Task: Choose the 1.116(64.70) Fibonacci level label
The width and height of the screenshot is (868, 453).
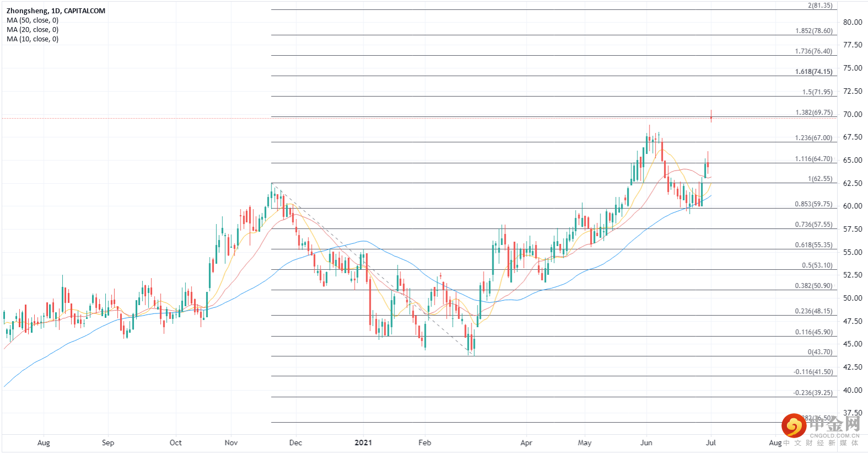Action: pyautogui.click(x=814, y=159)
